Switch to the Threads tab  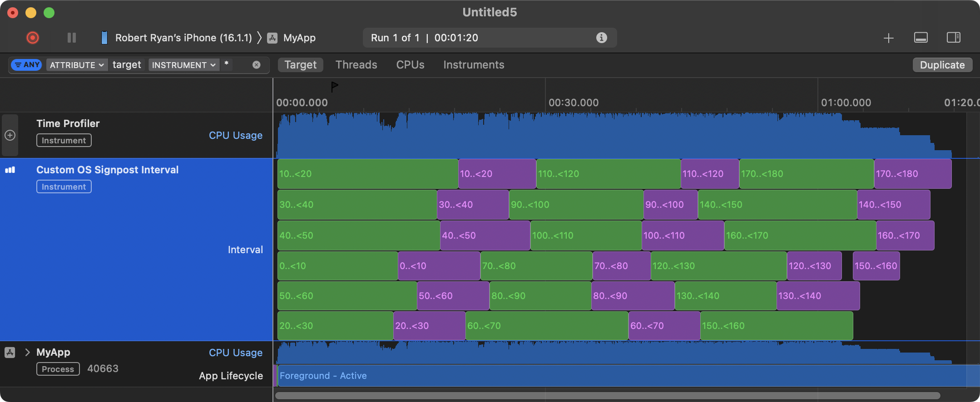point(356,65)
